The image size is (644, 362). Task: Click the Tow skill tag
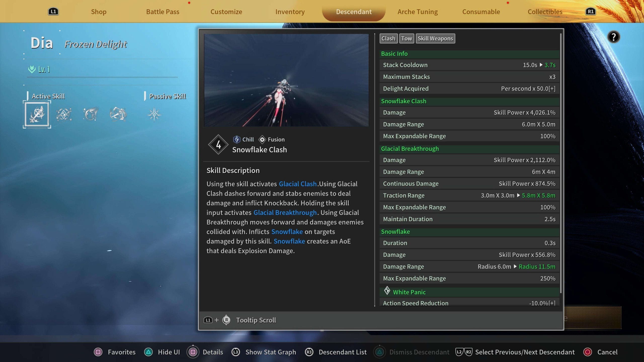pos(407,38)
